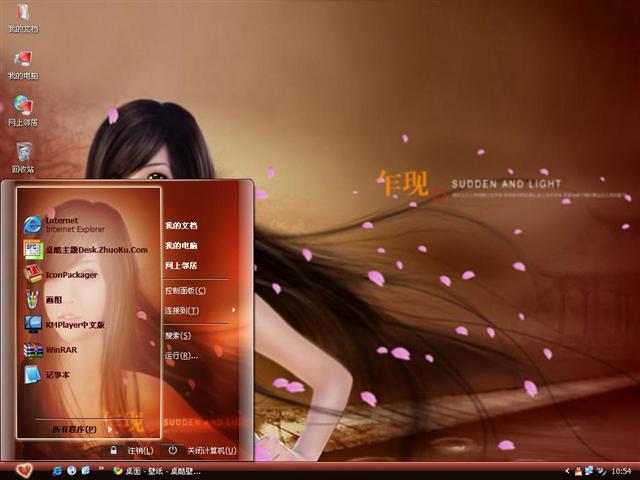
Task: Open 我的文档 desktop icon
Action: coord(23,18)
